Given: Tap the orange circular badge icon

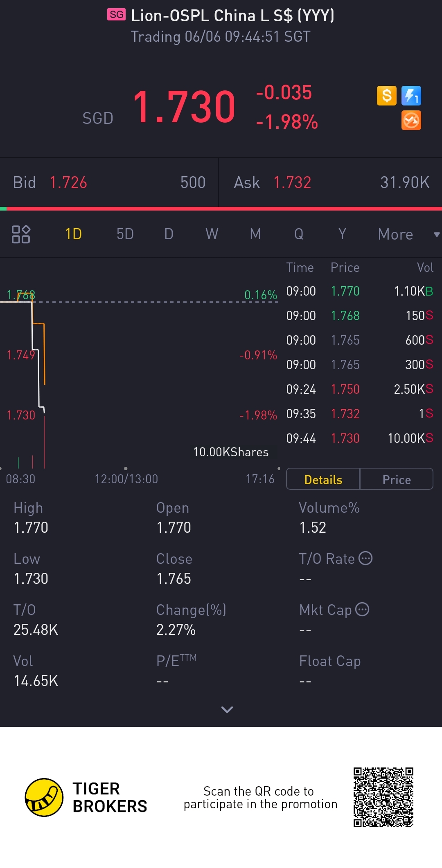Looking at the screenshot, I should click(x=411, y=121).
